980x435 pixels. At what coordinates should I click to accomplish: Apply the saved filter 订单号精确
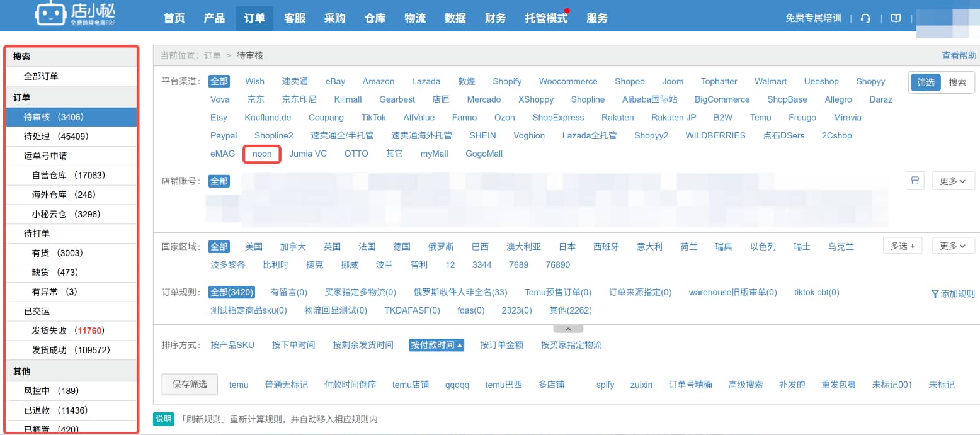[690, 385]
